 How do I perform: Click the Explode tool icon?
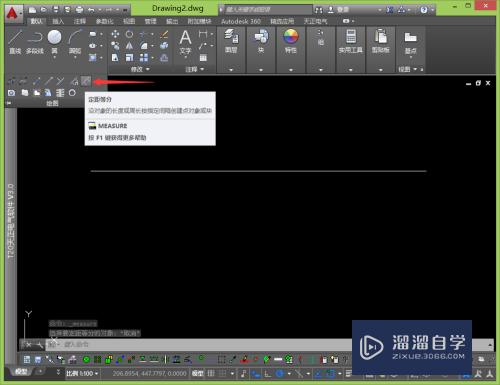164,46
